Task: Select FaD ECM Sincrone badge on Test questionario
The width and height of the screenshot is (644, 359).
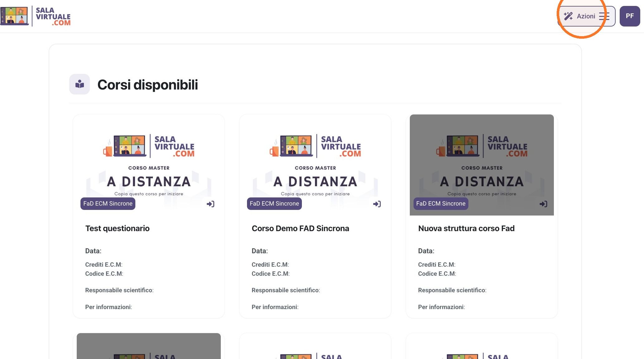Action: (x=108, y=204)
